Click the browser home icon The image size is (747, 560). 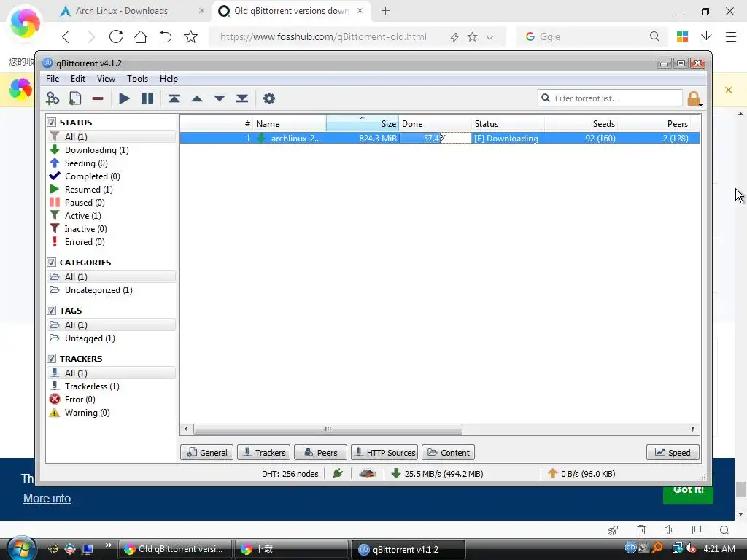141,36
